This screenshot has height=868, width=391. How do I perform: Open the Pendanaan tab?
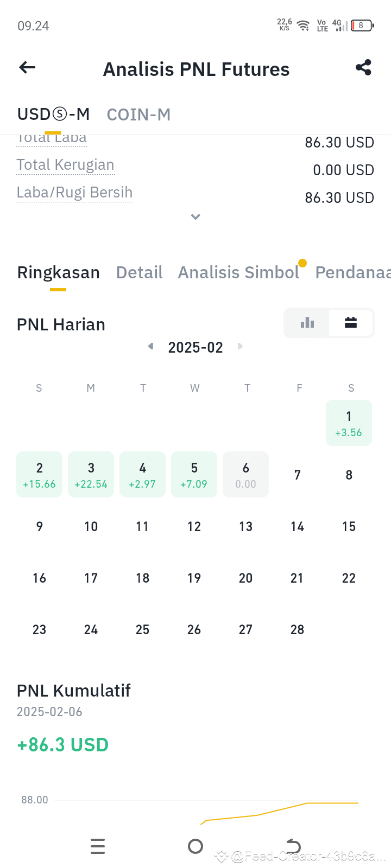point(353,272)
